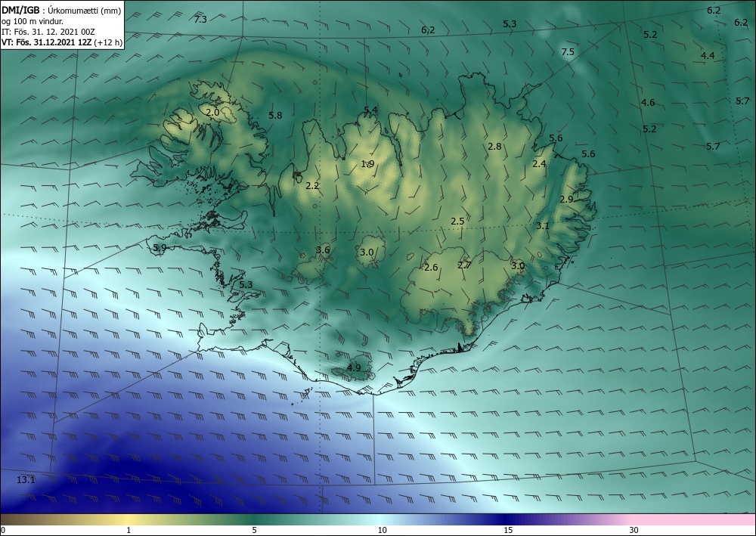This screenshot has width=756, height=536.
Task: Click the 2.6 value on the Vatnajökull glacier
Action: coord(431,268)
